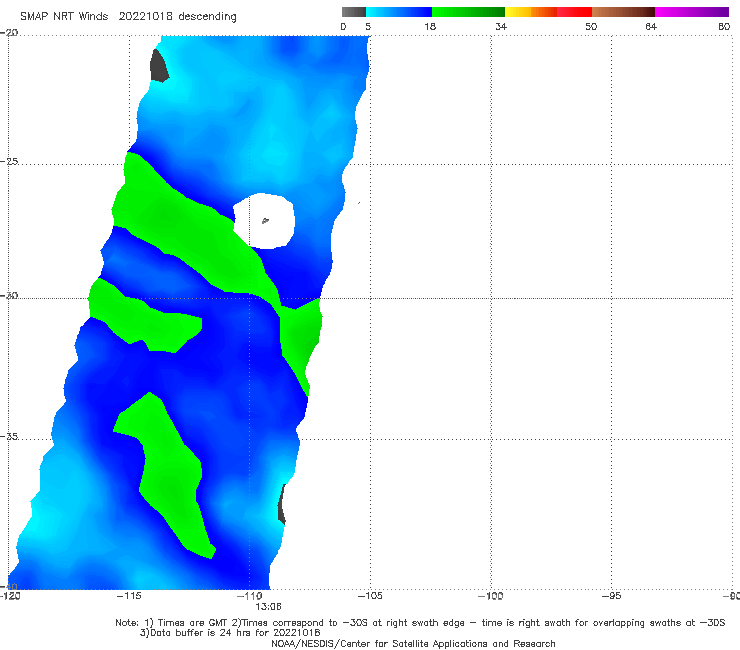Click the note text 'Times are GMT'
This screenshot has height=650, width=740.
click(193, 623)
